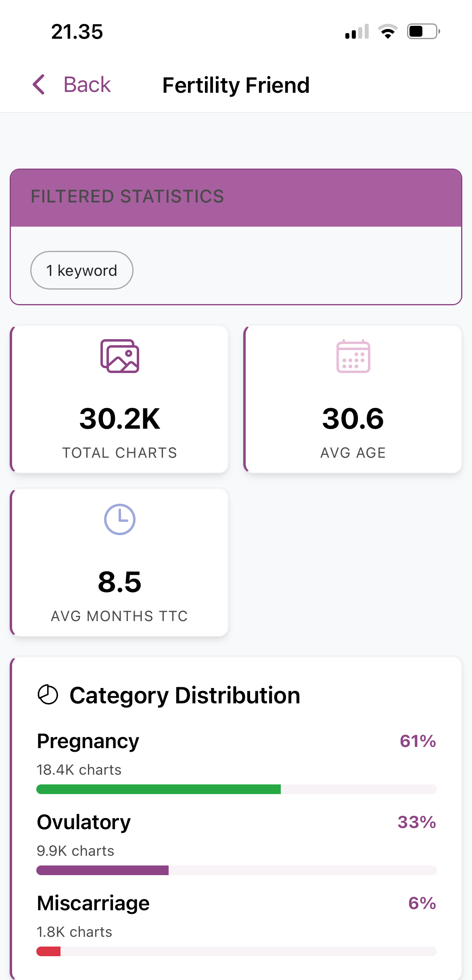The image size is (472, 980).
Task: Open the 1 keyword filter chip
Action: click(82, 270)
